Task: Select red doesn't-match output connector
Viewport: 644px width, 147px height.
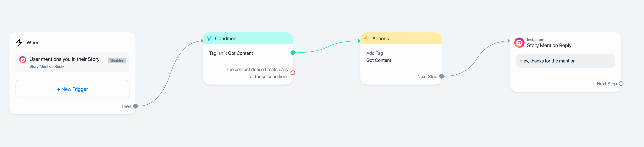Action: [x=293, y=73]
